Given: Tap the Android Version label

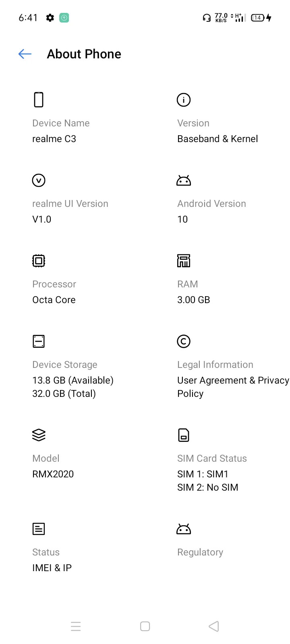Looking at the screenshot, I should (211, 204).
